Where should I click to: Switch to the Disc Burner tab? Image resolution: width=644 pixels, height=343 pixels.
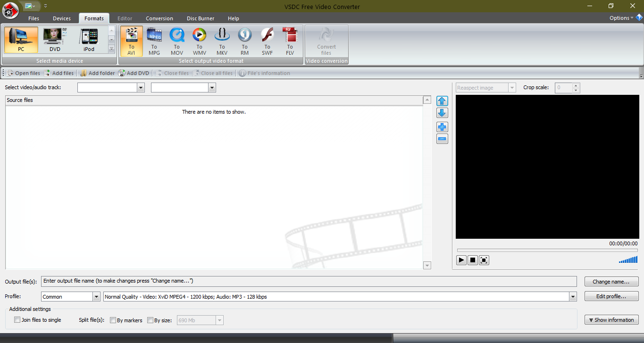200,18
